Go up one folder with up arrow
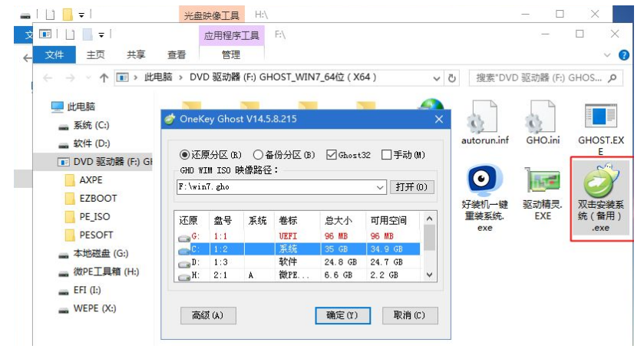This screenshot has height=362, width=644. point(104,78)
